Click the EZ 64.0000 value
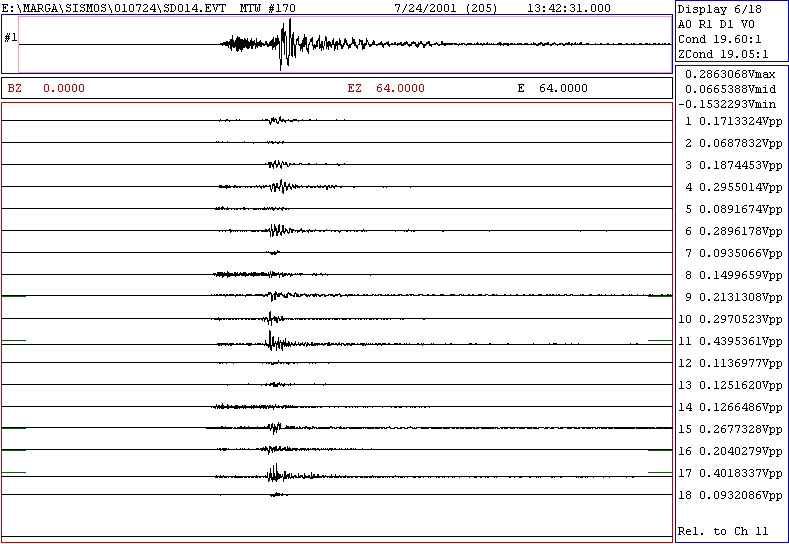The width and height of the screenshot is (789, 544). tap(386, 88)
